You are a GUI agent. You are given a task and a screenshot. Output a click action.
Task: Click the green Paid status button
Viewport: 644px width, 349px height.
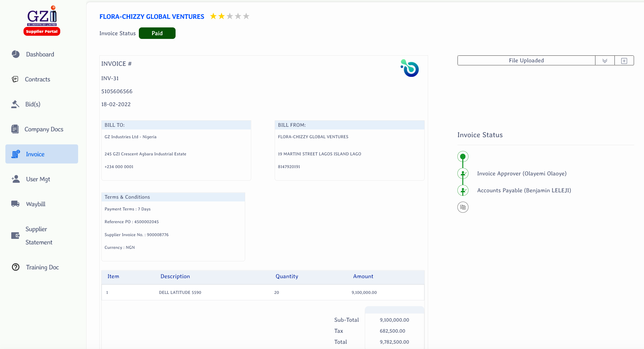(157, 33)
